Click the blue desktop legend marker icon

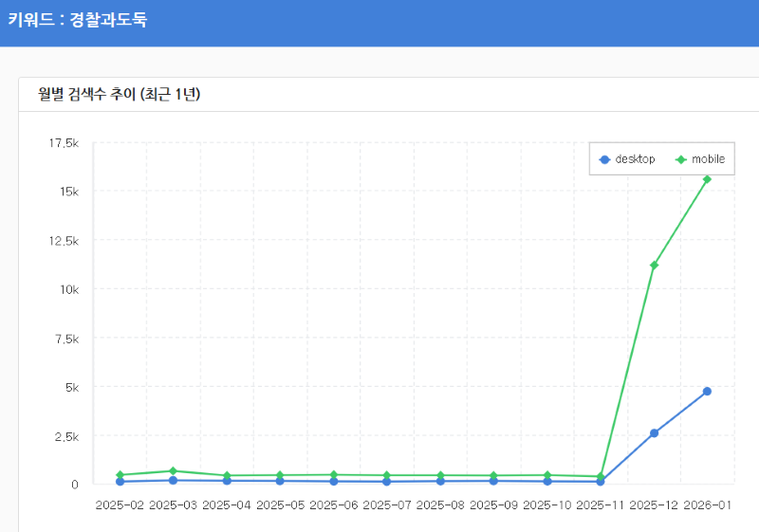tap(604, 159)
